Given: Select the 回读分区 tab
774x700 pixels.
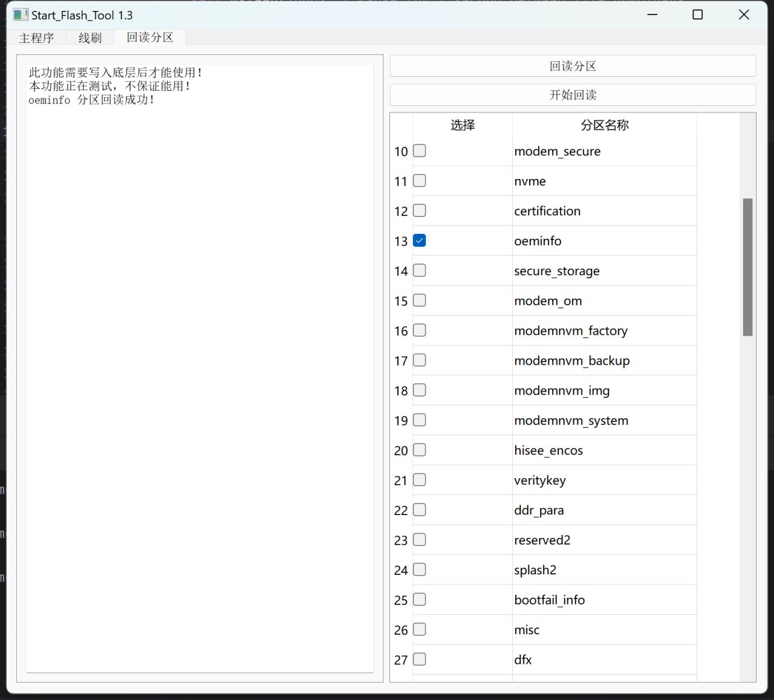Looking at the screenshot, I should click(149, 37).
